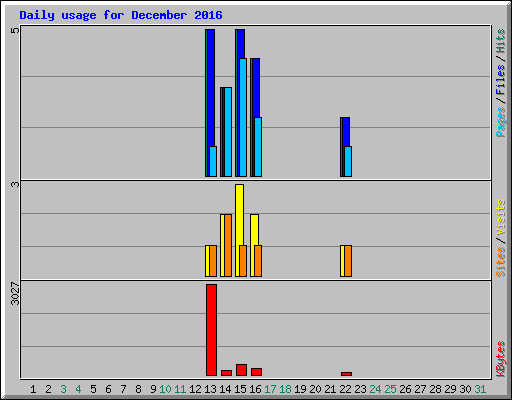Click the orange Sites bar for day 15
This screenshot has height=400, width=512.
click(243, 261)
